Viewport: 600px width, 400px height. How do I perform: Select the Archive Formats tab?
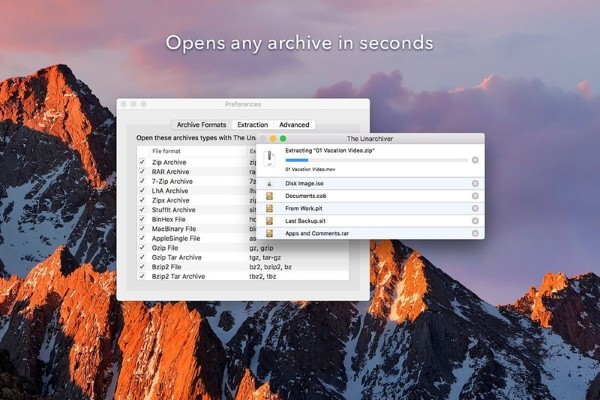click(201, 125)
